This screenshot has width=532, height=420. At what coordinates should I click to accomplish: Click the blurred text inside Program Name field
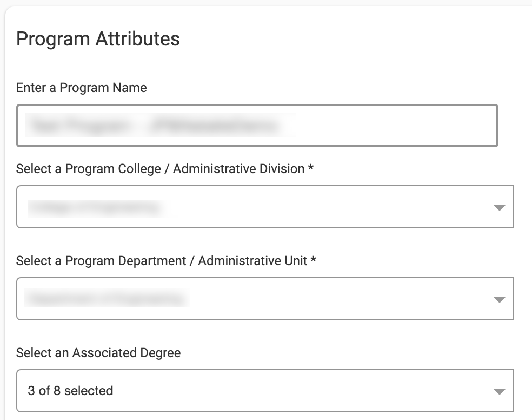click(x=154, y=126)
